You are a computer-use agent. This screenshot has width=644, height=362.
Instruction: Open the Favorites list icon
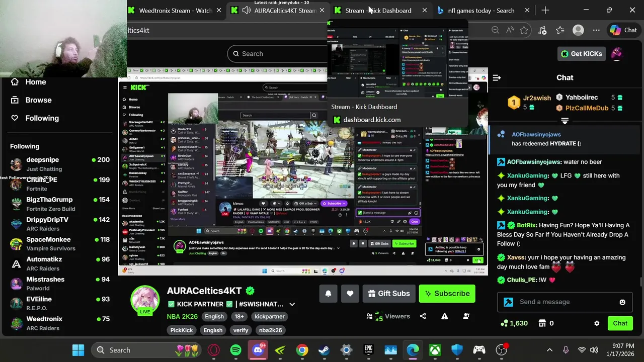pos(560,30)
